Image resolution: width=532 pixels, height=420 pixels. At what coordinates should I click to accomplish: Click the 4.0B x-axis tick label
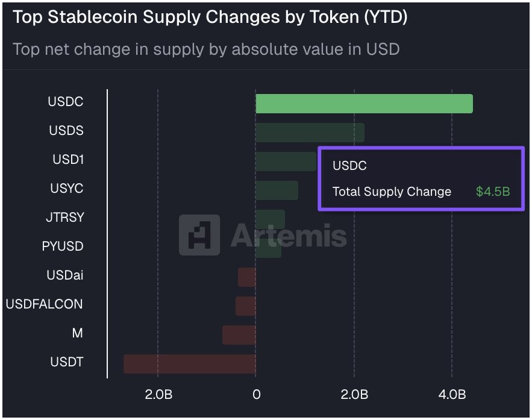pos(452,395)
